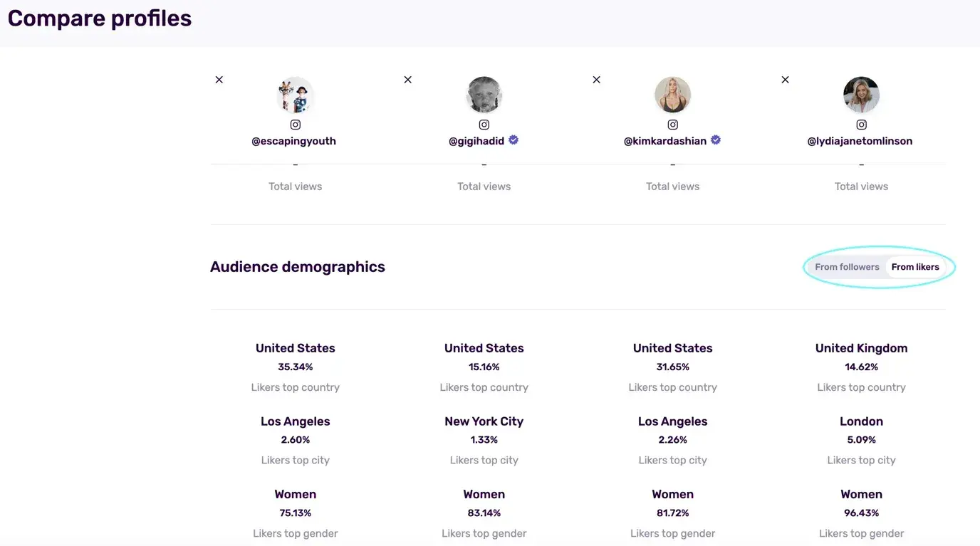Image resolution: width=980 pixels, height=546 pixels.
Task: Click verified badge next to @gigihadid
Action: 514,140
